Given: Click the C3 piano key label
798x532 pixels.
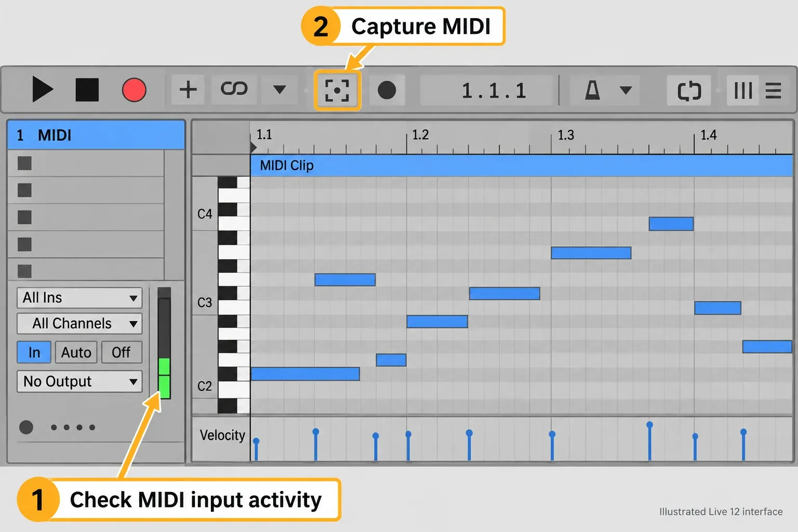Looking at the screenshot, I should click(x=205, y=302).
